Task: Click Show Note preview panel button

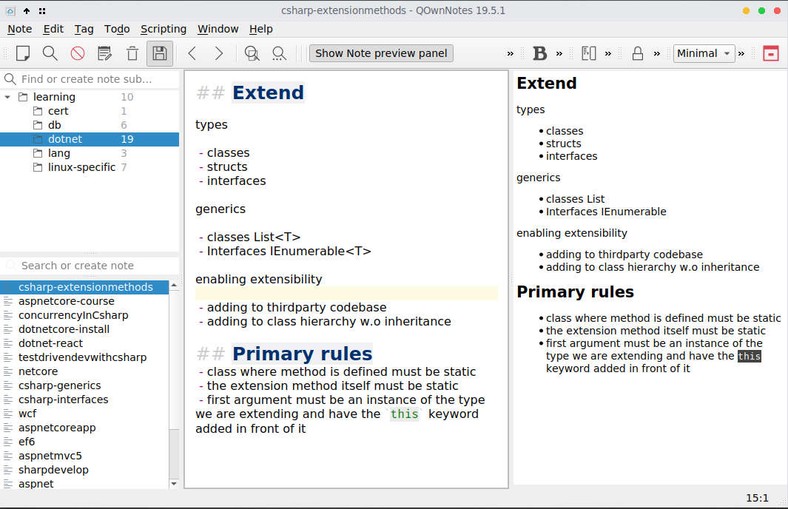Action: pos(381,53)
